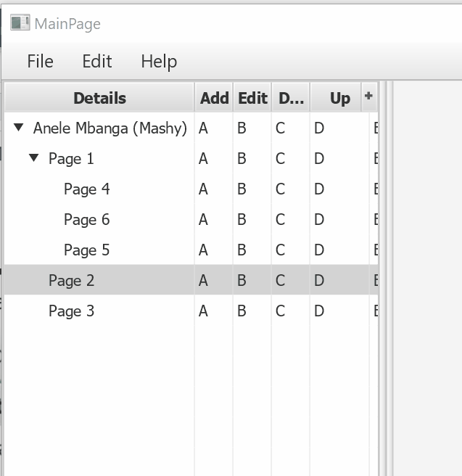Click the Add cell A for Page 3
Screen dimensions: 462x476
tap(203, 311)
